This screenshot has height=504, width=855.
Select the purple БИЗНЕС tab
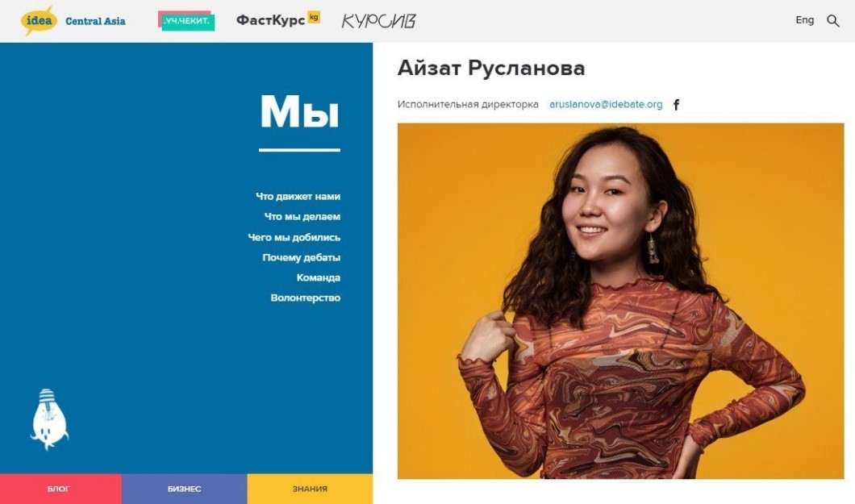[184, 489]
